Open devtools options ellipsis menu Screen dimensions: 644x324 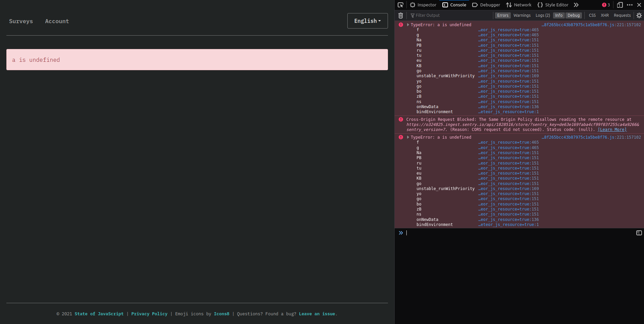(630, 5)
